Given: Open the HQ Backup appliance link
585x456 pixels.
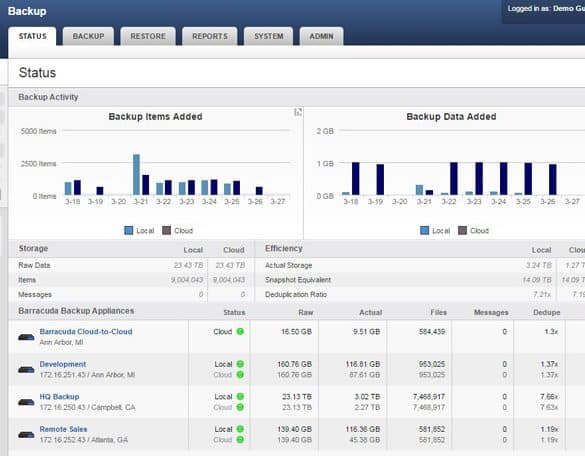Looking at the screenshot, I should [59, 396].
